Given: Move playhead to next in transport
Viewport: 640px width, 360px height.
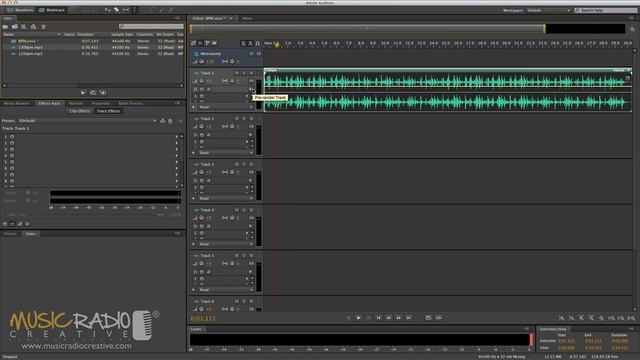Looking at the screenshot, I should point(408,318).
